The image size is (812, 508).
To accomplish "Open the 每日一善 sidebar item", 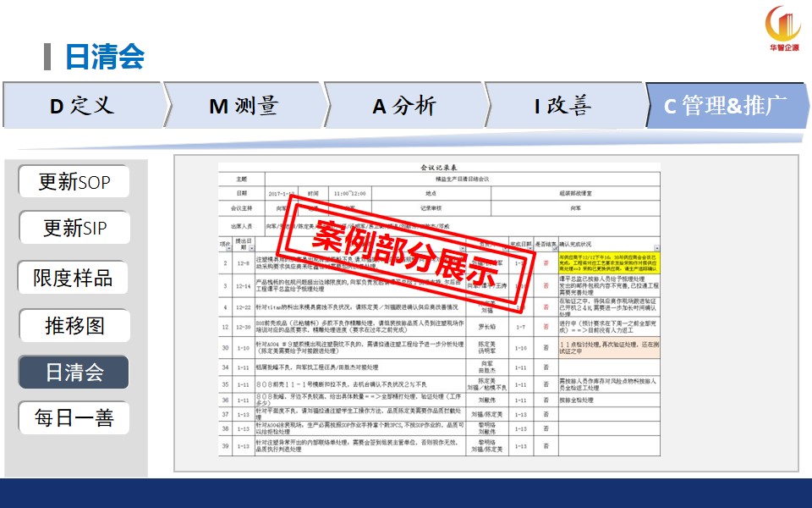I will tap(74, 417).
